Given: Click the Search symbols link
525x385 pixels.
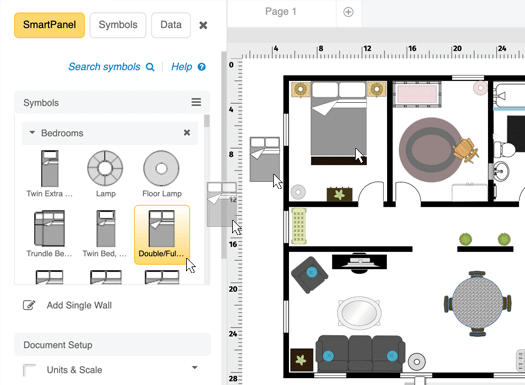Looking at the screenshot, I should tap(104, 67).
